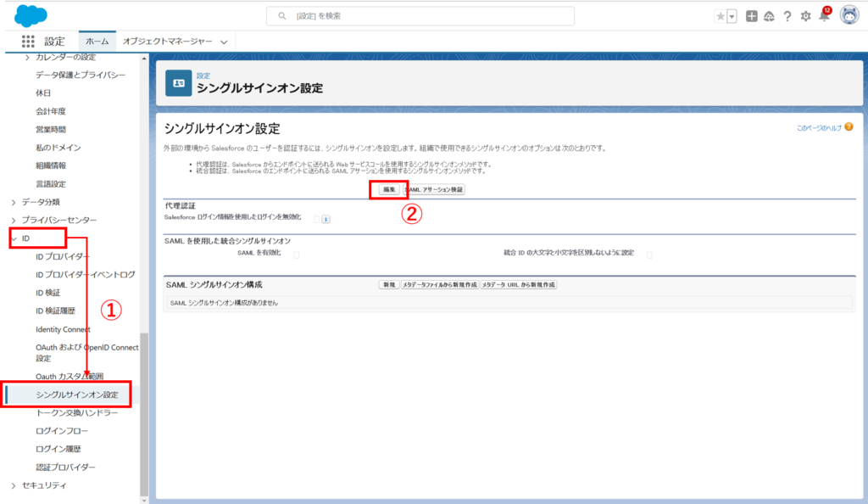Click the sidebar scroll up arrow

[x=144, y=58]
